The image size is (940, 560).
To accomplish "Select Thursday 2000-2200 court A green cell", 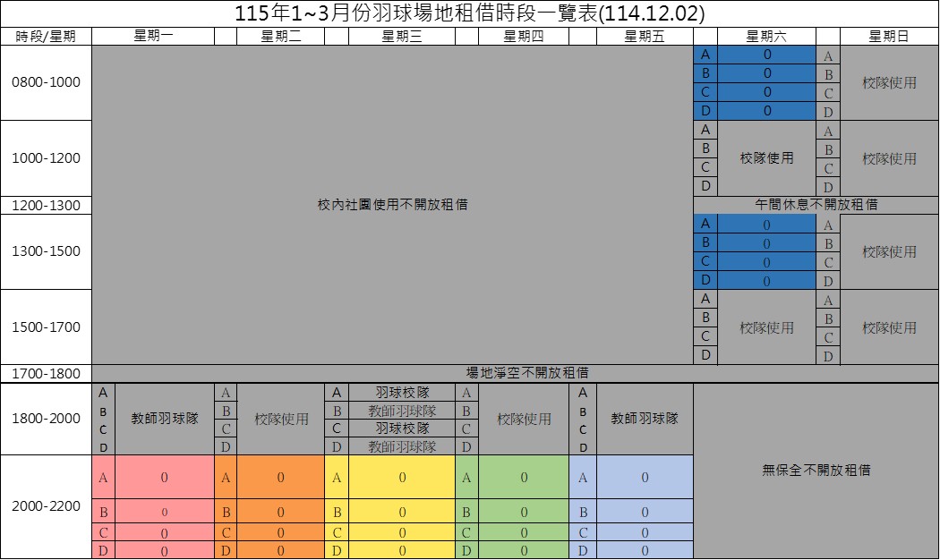I will (524, 478).
